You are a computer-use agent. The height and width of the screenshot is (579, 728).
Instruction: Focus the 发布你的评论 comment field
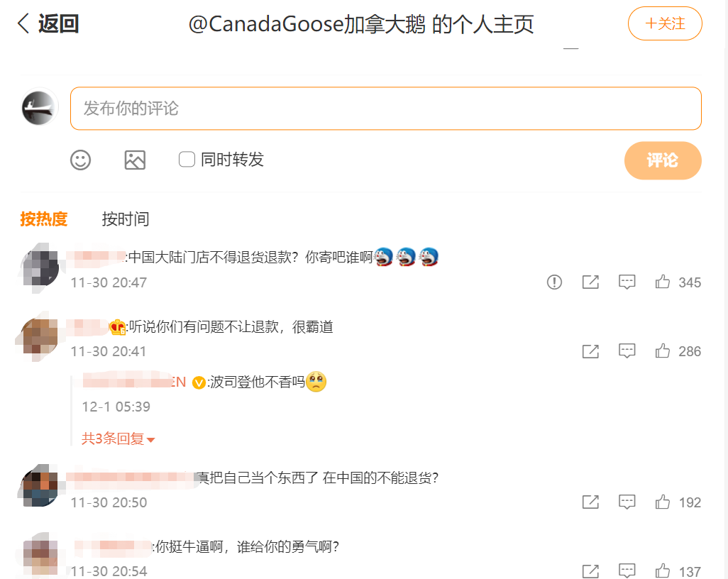386,108
